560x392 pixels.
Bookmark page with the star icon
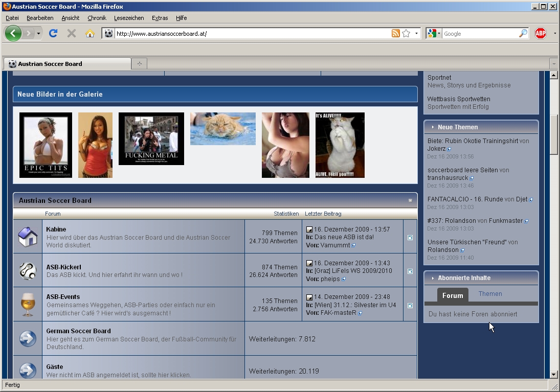(406, 34)
